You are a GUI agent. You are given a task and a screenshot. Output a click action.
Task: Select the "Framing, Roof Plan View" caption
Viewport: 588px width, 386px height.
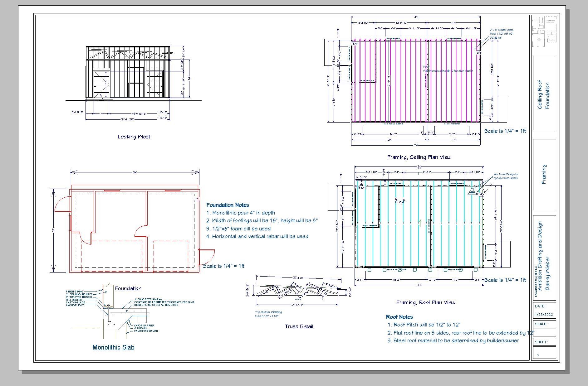[426, 302]
